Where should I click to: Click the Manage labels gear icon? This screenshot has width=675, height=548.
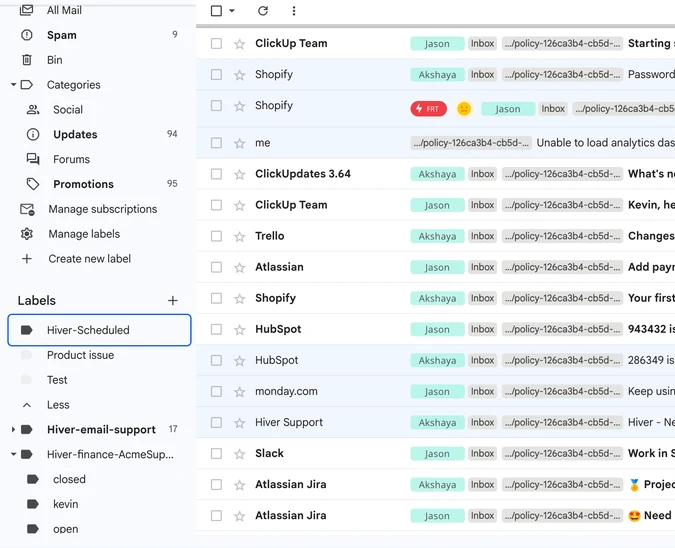[27, 234]
